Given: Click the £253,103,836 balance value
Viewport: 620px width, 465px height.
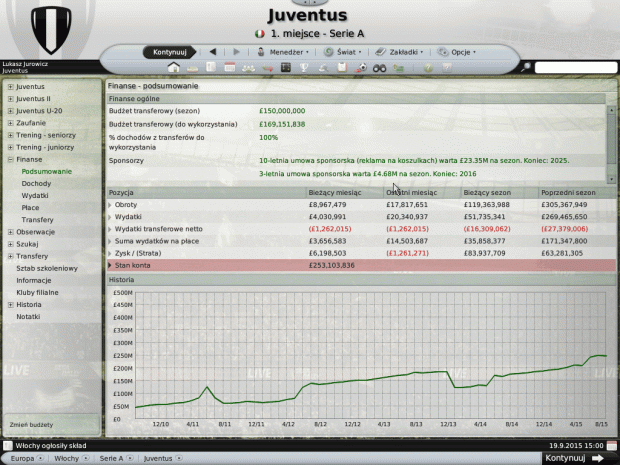Looking at the screenshot, I should pos(331,265).
